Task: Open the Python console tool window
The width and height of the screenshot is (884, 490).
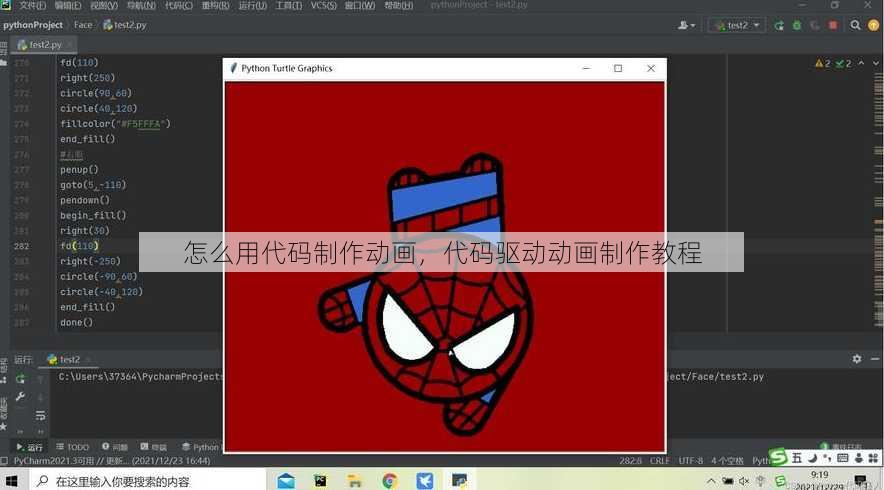Action: pos(201,447)
